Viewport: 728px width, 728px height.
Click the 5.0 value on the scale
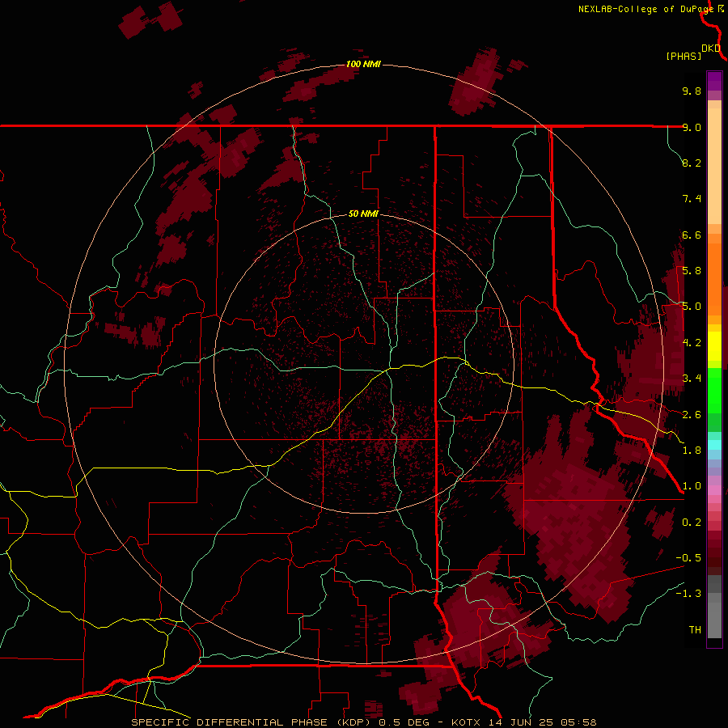click(692, 306)
